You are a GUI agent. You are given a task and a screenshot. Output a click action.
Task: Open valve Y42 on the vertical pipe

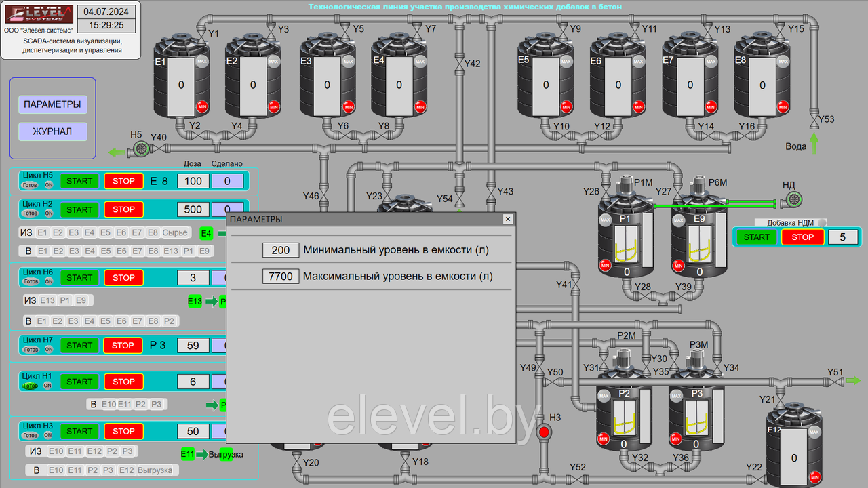[460, 64]
